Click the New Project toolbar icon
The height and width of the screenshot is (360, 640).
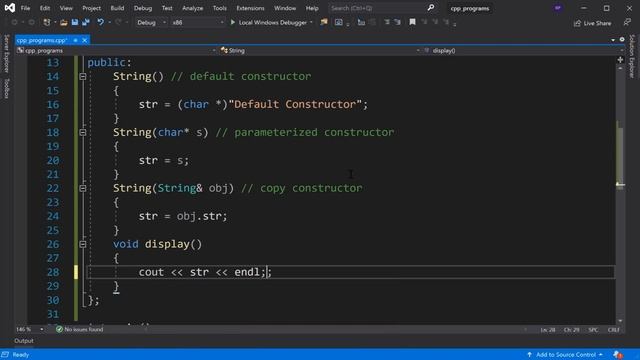(47, 22)
